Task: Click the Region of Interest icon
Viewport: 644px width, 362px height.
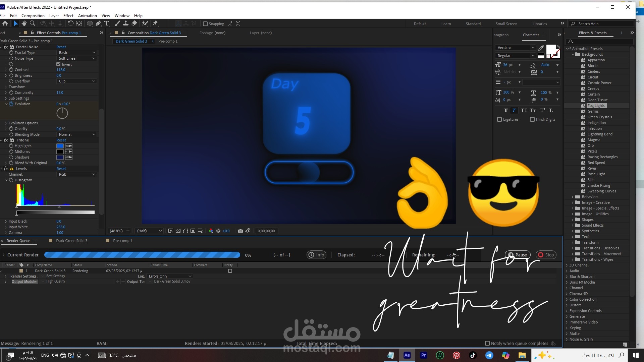Action: [x=193, y=231]
